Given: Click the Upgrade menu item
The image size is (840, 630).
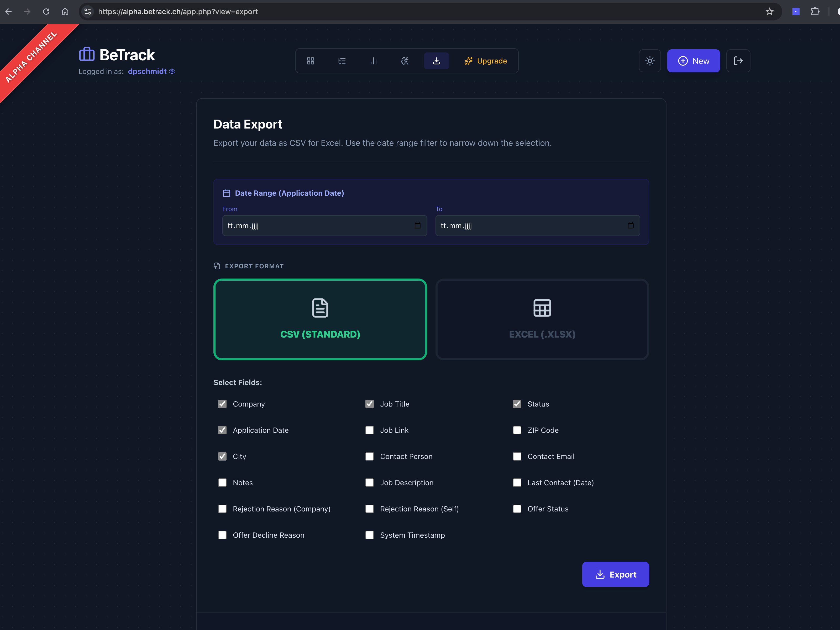Looking at the screenshot, I should coord(486,61).
